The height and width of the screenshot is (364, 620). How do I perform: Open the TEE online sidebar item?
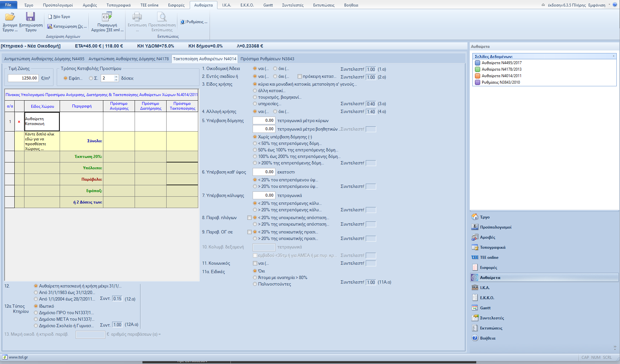tap(489, 258)
